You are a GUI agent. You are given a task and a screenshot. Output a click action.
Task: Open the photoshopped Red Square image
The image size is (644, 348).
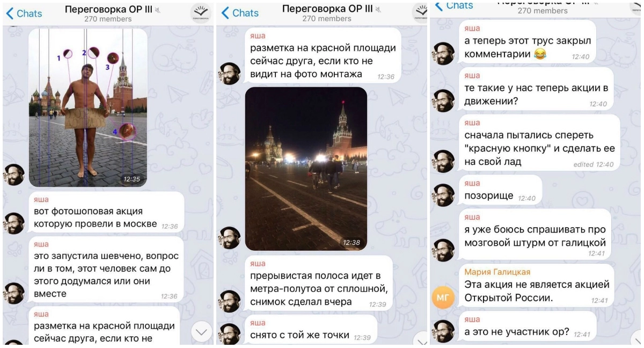pyautogui.click(x=88, y=107)
